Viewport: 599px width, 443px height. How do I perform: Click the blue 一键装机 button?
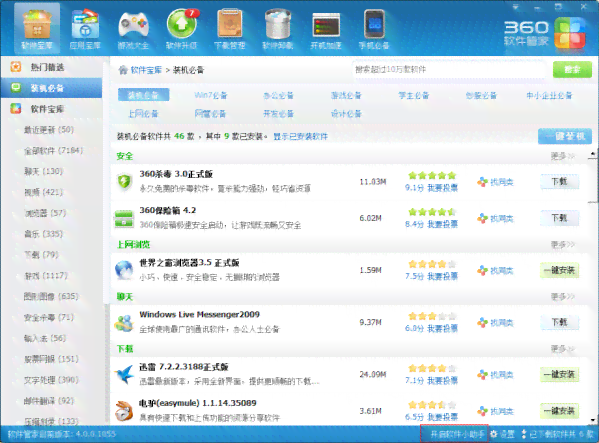pyautogui.click(x=565, y=136)
